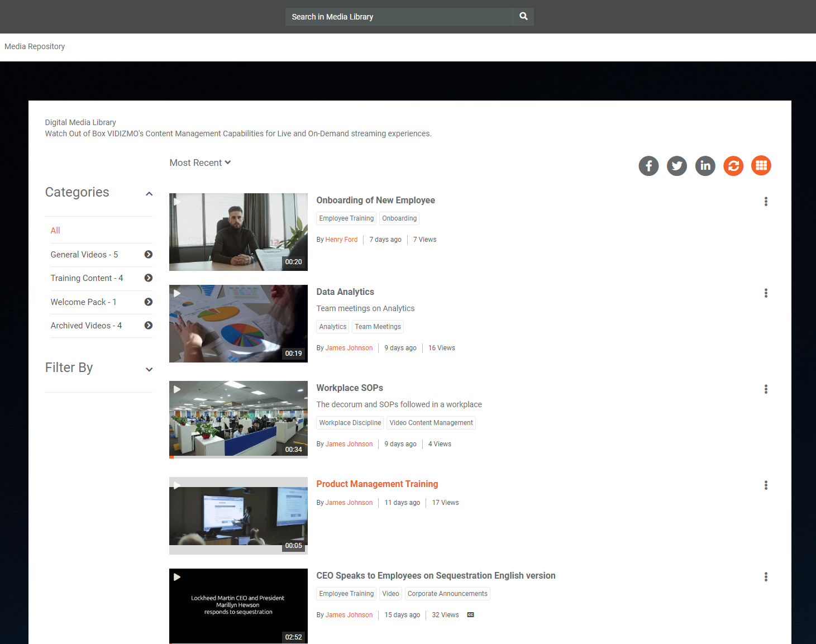The height and width of the screenshot is (644, 816).
Task: Click author link Henry Ford
Action: [x=341, y=240]
